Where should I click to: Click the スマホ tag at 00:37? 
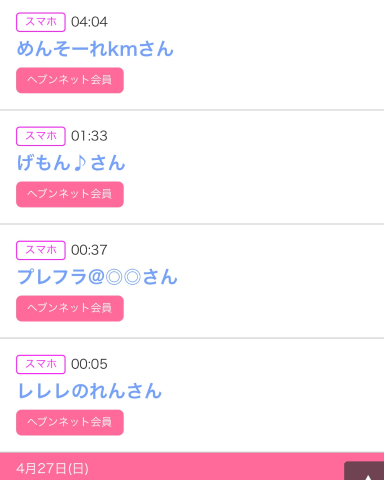pyautogui.click(x=41, y=250)
